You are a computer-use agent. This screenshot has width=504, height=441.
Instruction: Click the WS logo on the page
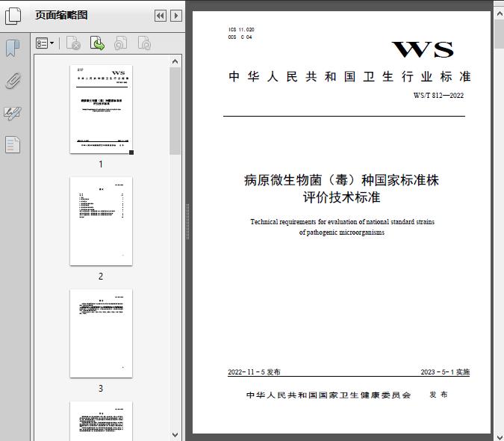coord(423,49)
